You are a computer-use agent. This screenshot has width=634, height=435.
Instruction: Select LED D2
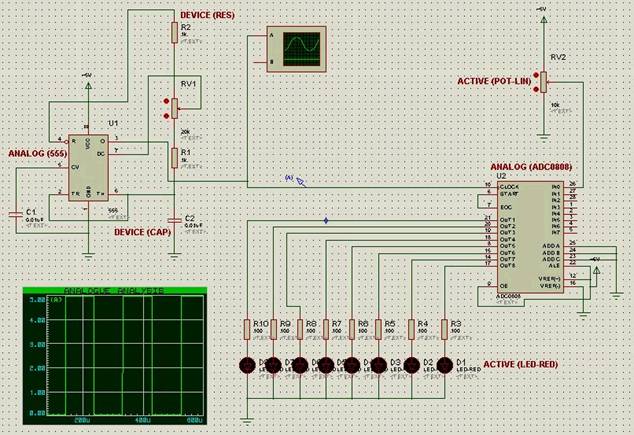coord(412,365)
